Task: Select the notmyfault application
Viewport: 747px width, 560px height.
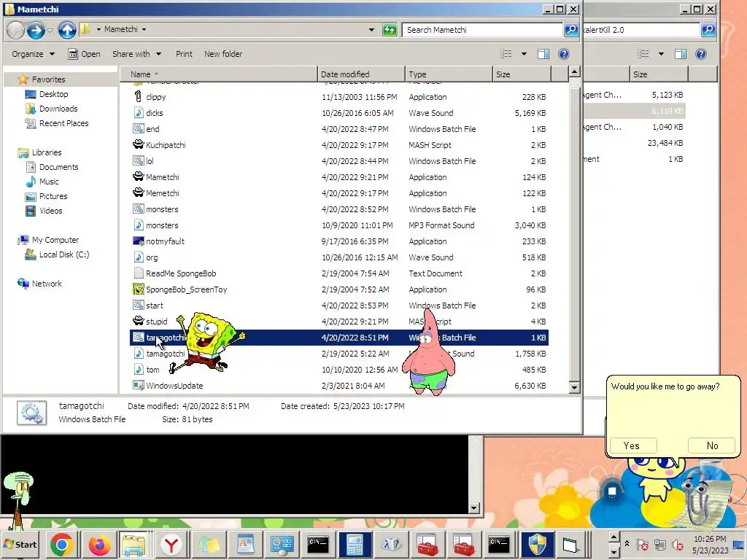Action: click(338, 241)
